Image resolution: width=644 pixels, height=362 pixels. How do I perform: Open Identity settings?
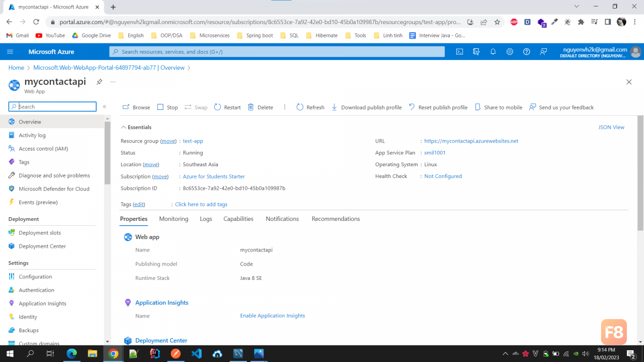click(x=52, y=317)
